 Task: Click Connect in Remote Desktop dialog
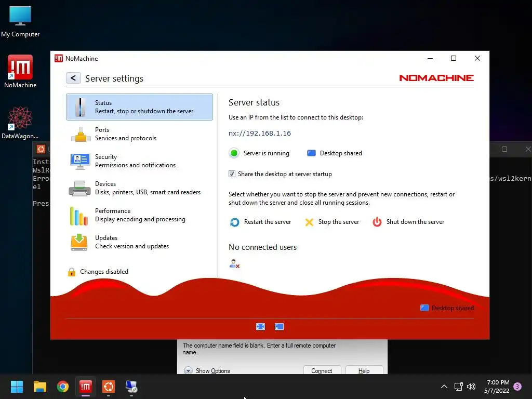coord(322,370)
